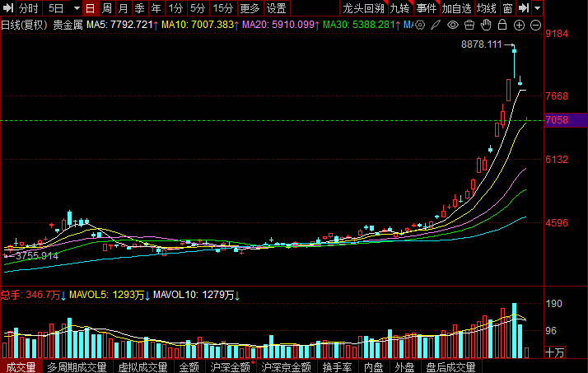
Task: Select the 内盘 tab
Action: pos(374,367)
